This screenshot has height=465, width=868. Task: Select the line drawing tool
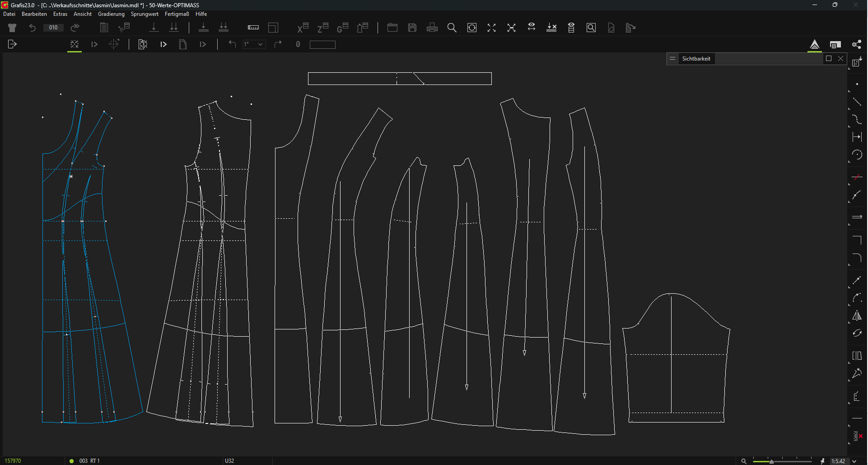(857, 102)
